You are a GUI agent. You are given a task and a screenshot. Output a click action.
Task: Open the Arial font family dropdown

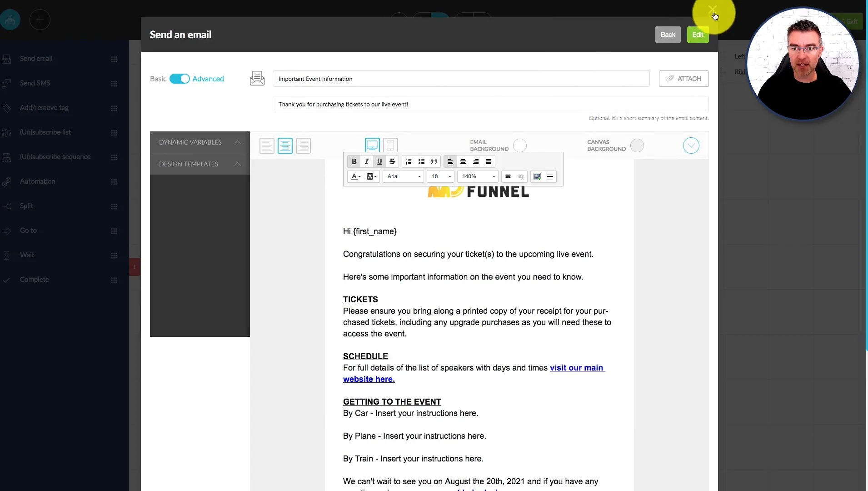tap(403, 176)
